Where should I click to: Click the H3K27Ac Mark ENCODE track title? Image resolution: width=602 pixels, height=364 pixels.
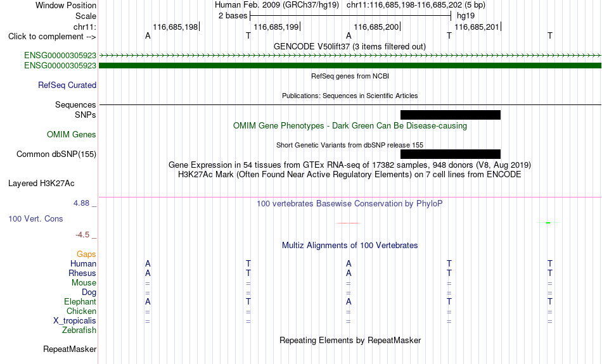pyautogui.click(x=349, y=175)
